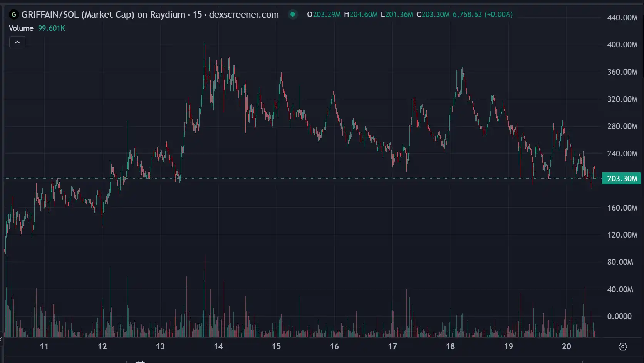The width and height of the screenshot is (644, 363).
Task: Click date 14 on time axis
Action: [218, 346]
